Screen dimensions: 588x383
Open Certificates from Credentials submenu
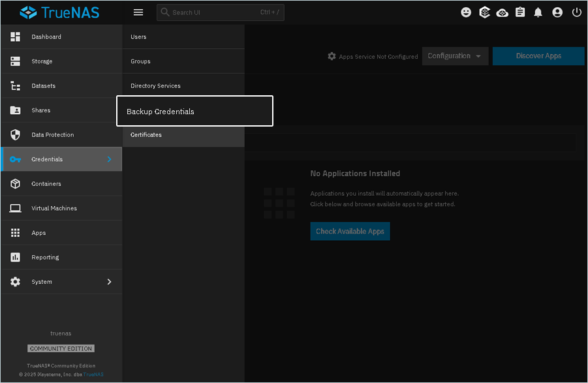[x=146, y=135]
